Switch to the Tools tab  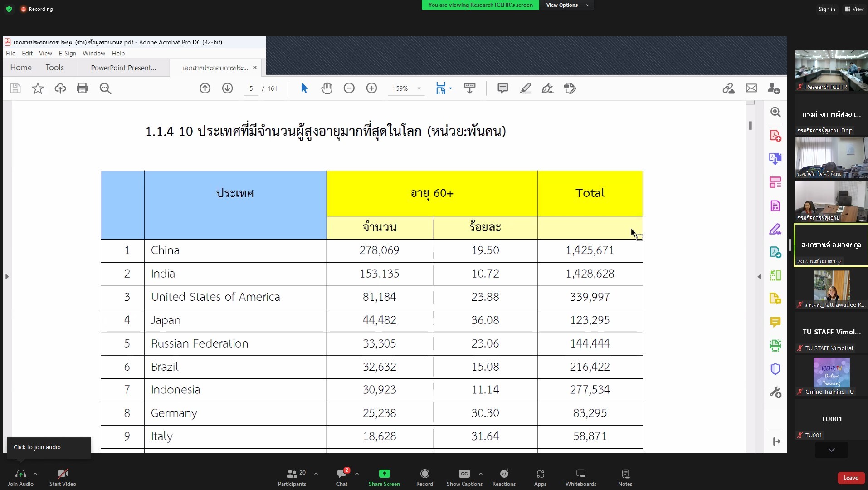click(54, 68)
